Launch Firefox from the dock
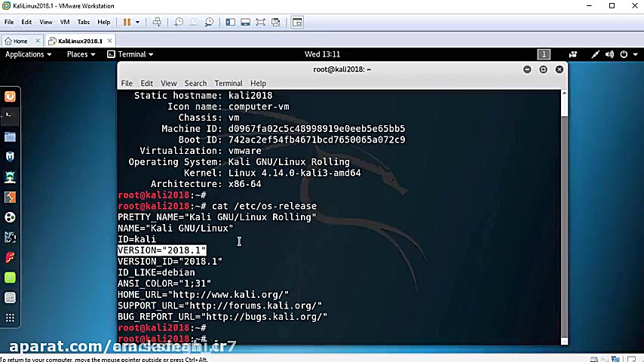This screenshot has height=362, width=644. pyautogui.click(x=10, y=97)
